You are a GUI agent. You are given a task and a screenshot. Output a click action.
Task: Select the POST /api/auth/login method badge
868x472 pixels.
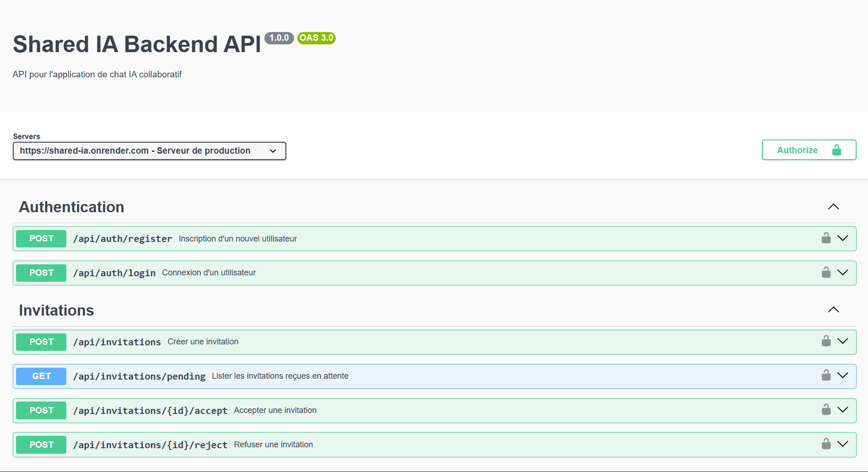tap(41, 273)
